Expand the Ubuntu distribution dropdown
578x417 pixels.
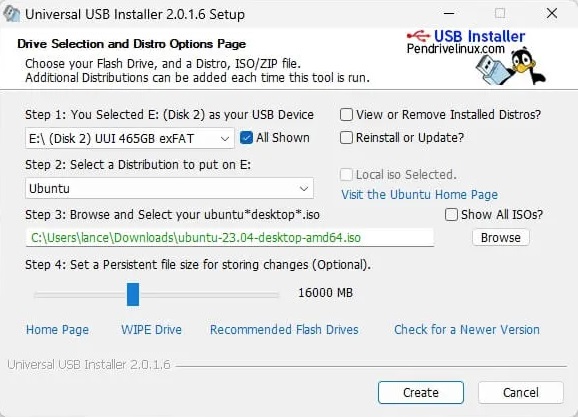[170, 188]
